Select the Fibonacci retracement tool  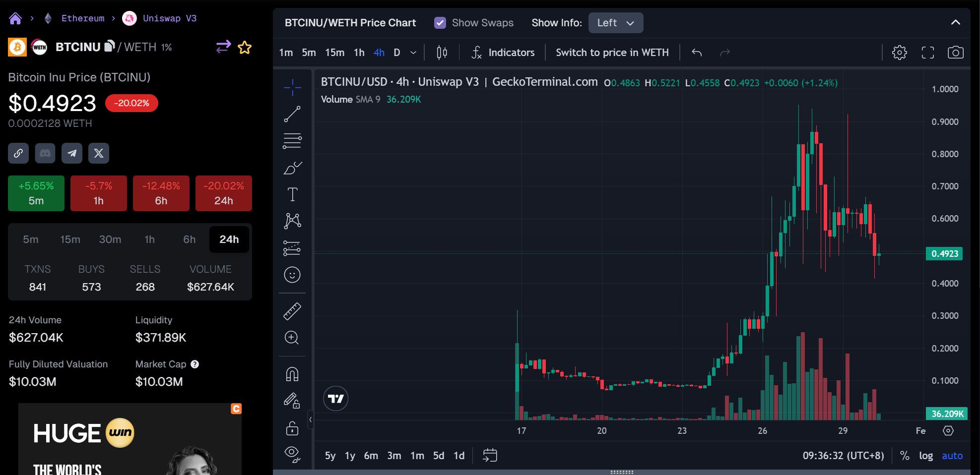292,141
